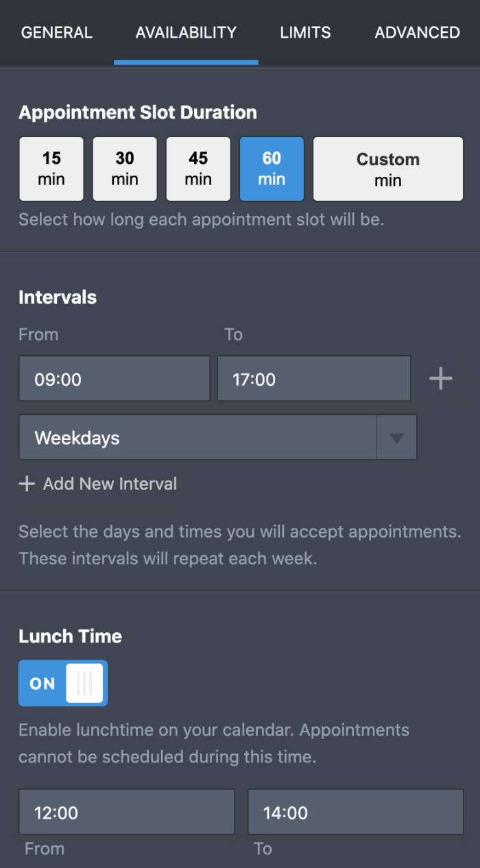Select the Availability tab
480x868 pixels.
(186, 32)
